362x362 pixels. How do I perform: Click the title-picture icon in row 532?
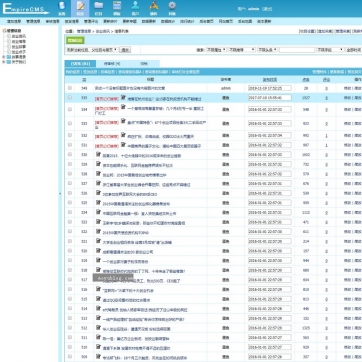pos(123,135)
